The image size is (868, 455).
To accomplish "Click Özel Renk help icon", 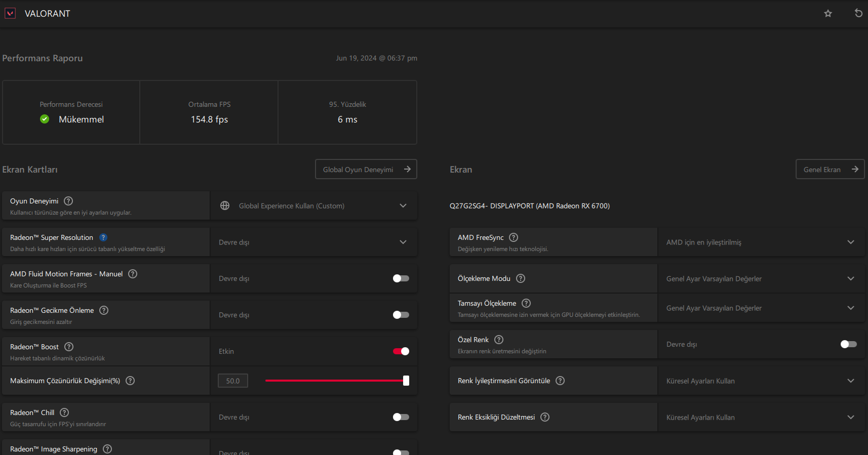I will (499, 340).
